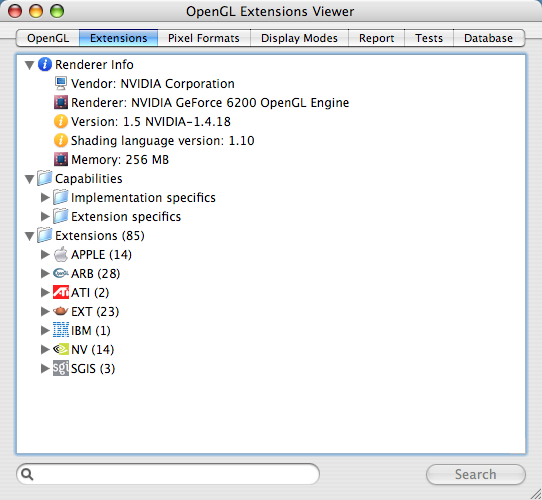Select the Renderer Info label
Viewport: 542px width, 500px height.
(94, 65)
